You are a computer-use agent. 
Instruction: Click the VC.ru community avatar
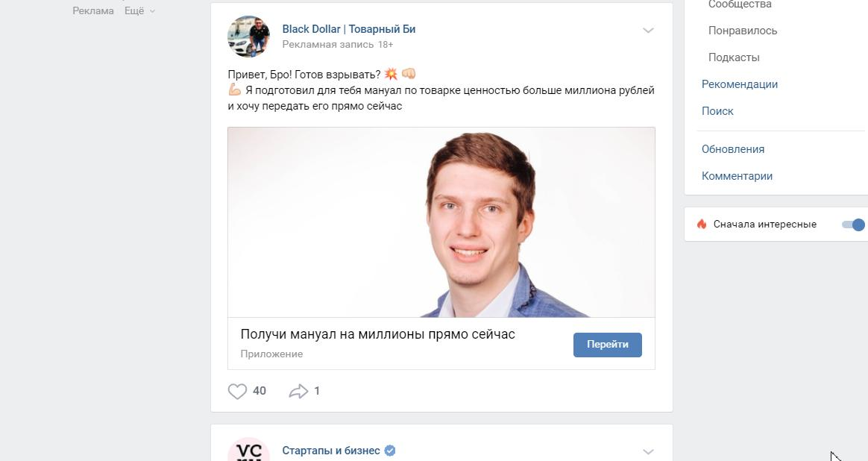(248, 449)
